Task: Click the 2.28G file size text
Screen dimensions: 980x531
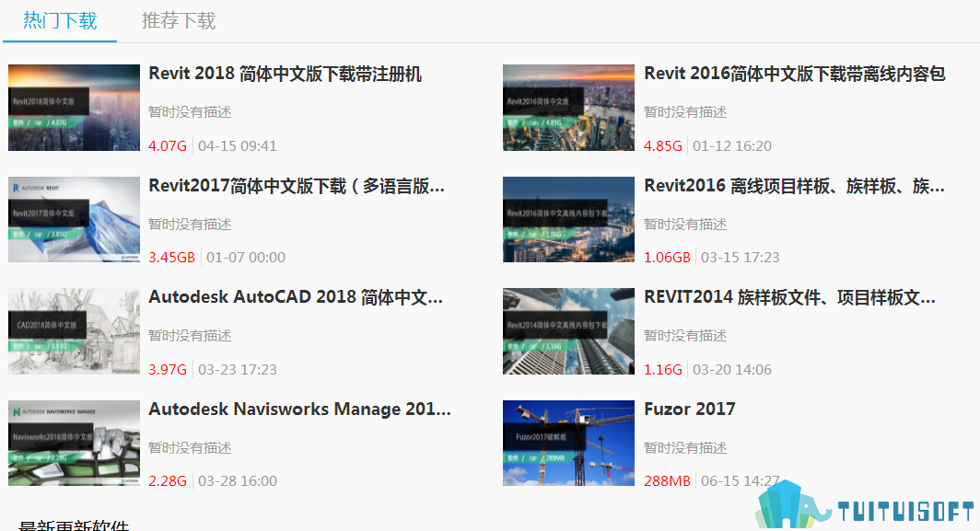Action: [x=168, y=481]
